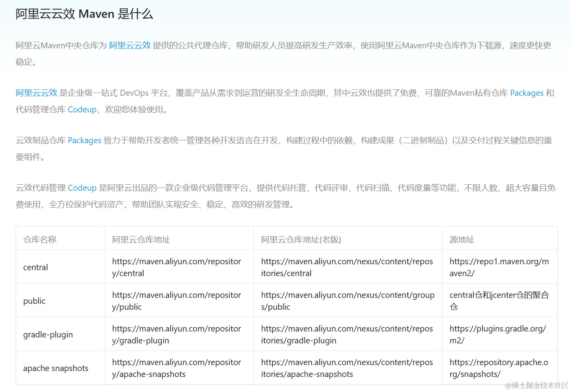Open Packages link after Maven私有仓库
571x392 pixels.
tap(527, 93)
